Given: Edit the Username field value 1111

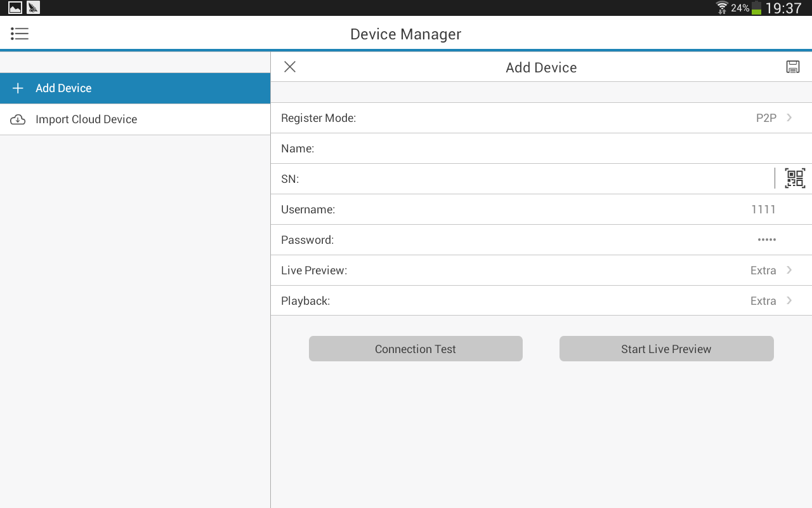Looking at the screenshot, I should pos(763,210).
